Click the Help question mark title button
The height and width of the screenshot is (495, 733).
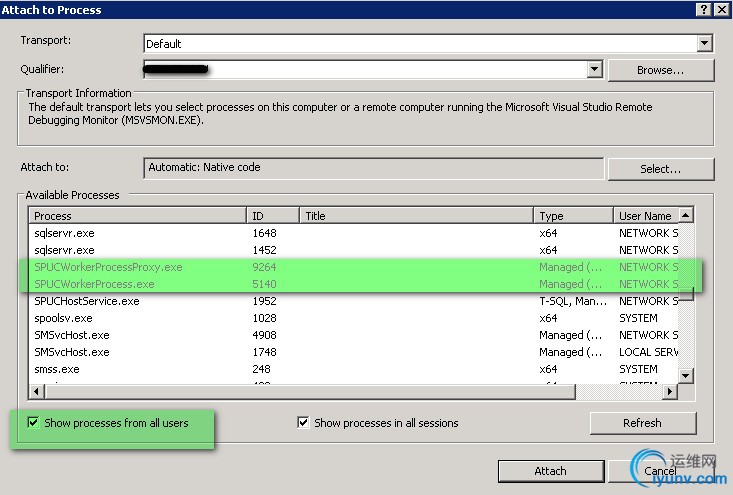click(x=704, y=9)
